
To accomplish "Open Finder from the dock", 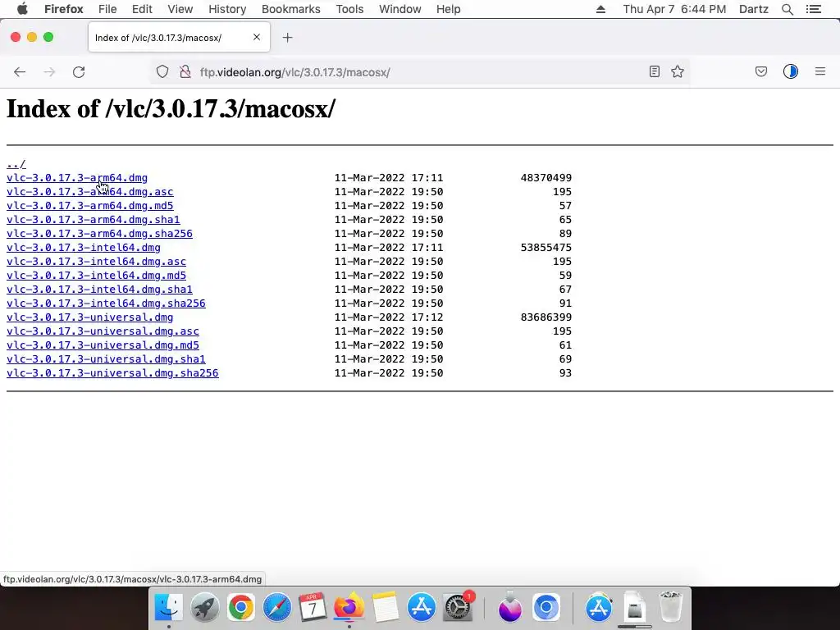I will click(x=169, y=608).
